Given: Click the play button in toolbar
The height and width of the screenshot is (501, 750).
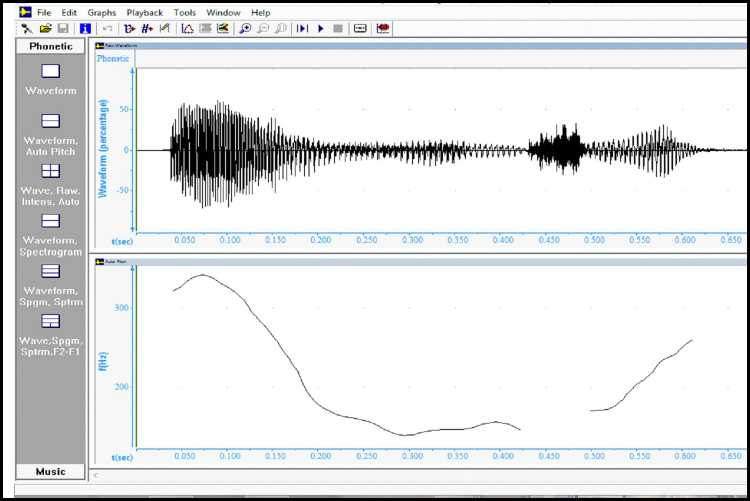Looking at the screenshot, I should click(x=321, y=28).
